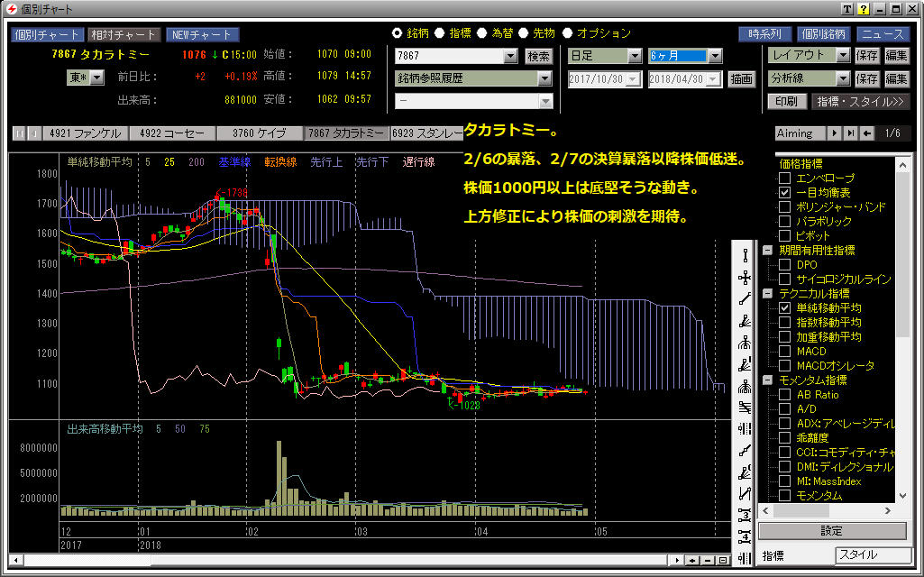Click the 検索 search button
This screenshot has height=577, width=924.
[538, 56]
